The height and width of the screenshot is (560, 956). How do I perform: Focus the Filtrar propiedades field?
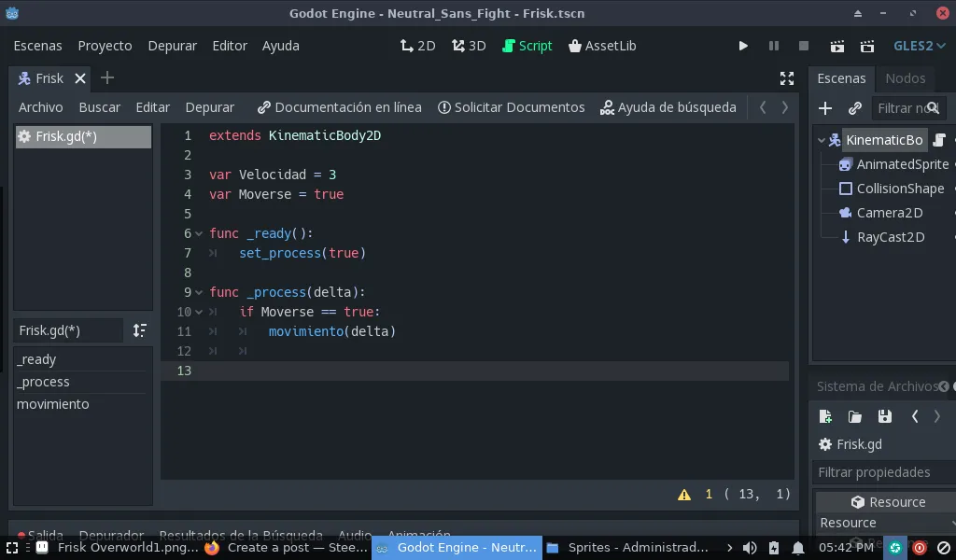(884, 472)
